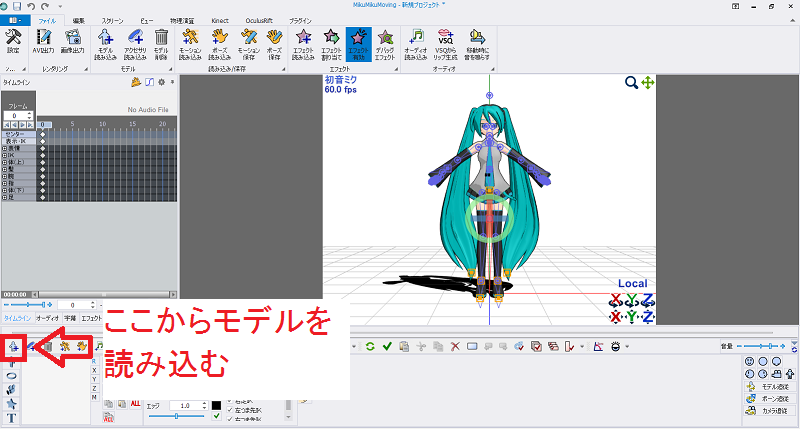Expand the 髪 timeline group
Image resolution: width=800 pixels, height=429 pixels.
coord(5,169)
